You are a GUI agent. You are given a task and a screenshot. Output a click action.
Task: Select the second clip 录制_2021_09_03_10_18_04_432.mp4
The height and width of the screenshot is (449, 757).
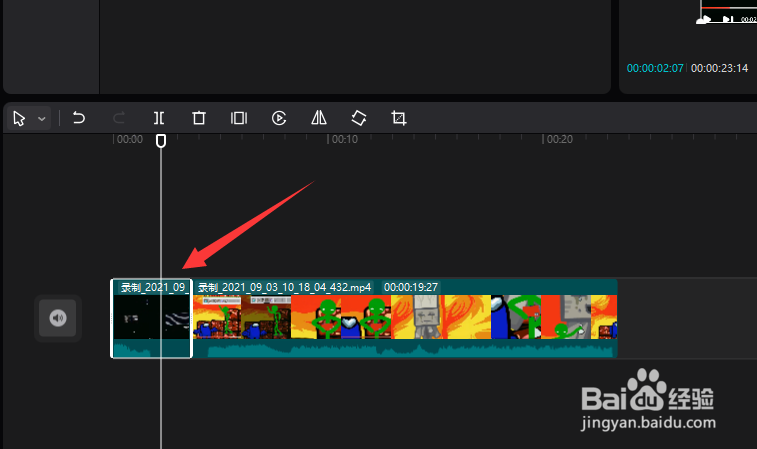pos(405,319)
